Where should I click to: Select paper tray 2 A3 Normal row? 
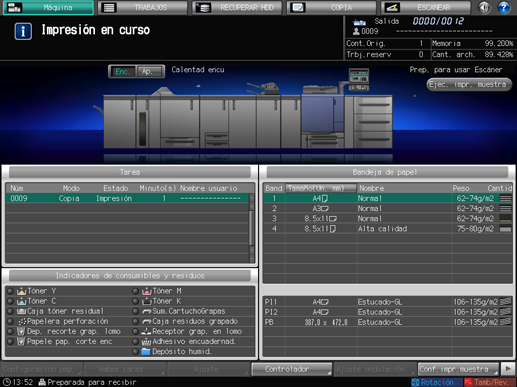coord(388,209)
